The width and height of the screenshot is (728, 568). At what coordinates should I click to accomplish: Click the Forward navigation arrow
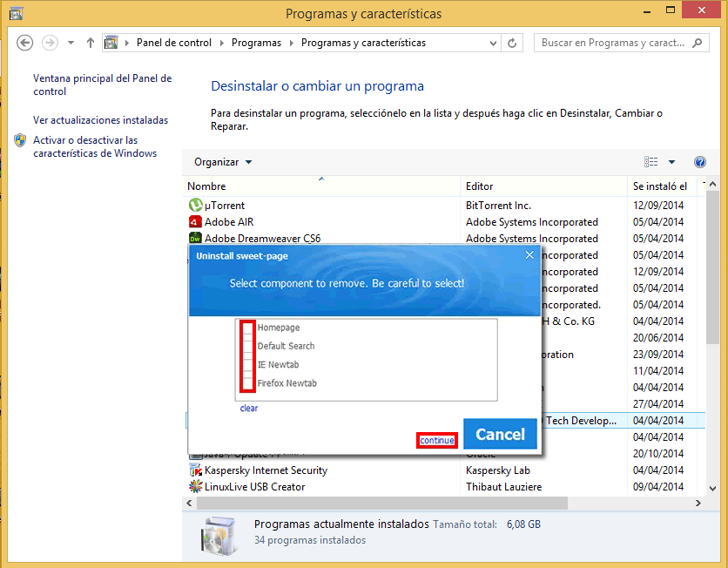(50, 43)
